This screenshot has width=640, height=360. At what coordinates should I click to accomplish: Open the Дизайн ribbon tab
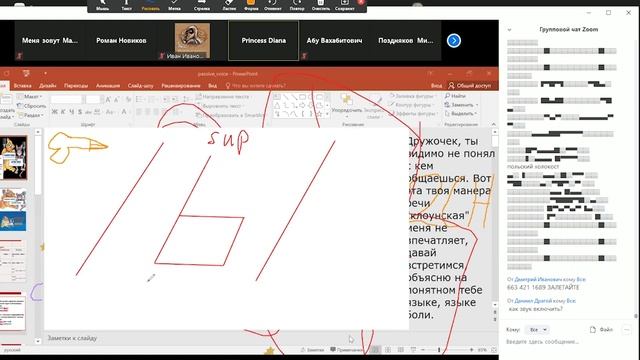coord(48,86)
